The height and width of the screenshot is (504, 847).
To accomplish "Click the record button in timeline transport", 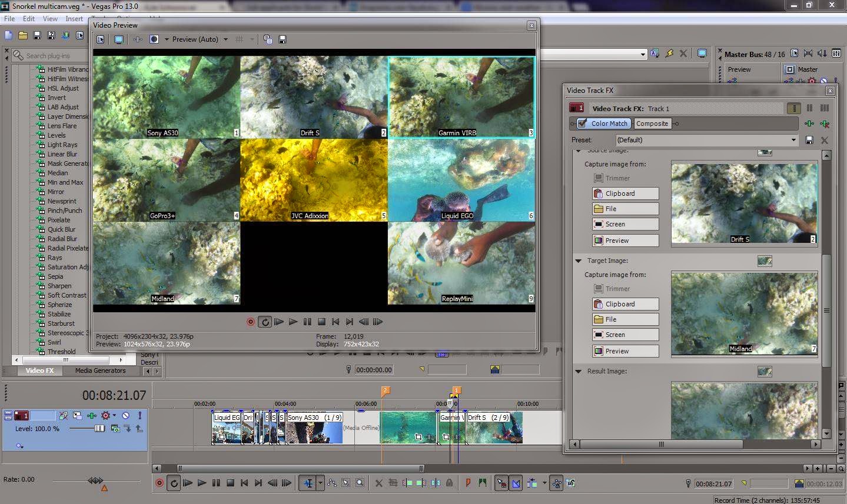I will point(160,483).
